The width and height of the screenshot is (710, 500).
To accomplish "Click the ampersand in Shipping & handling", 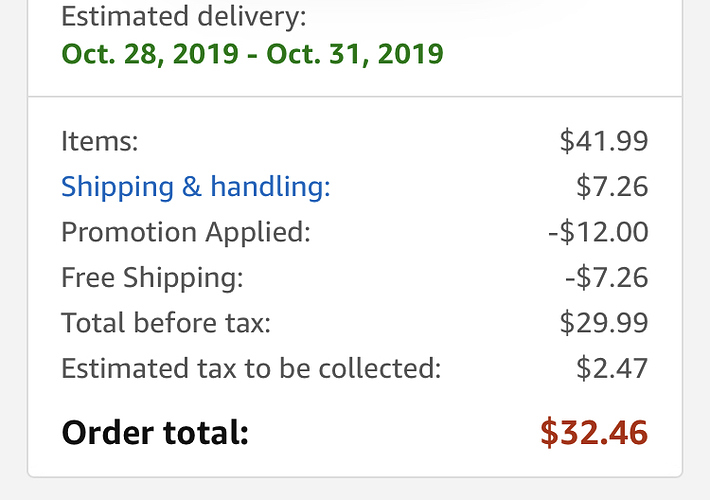I will click(190, 187).
